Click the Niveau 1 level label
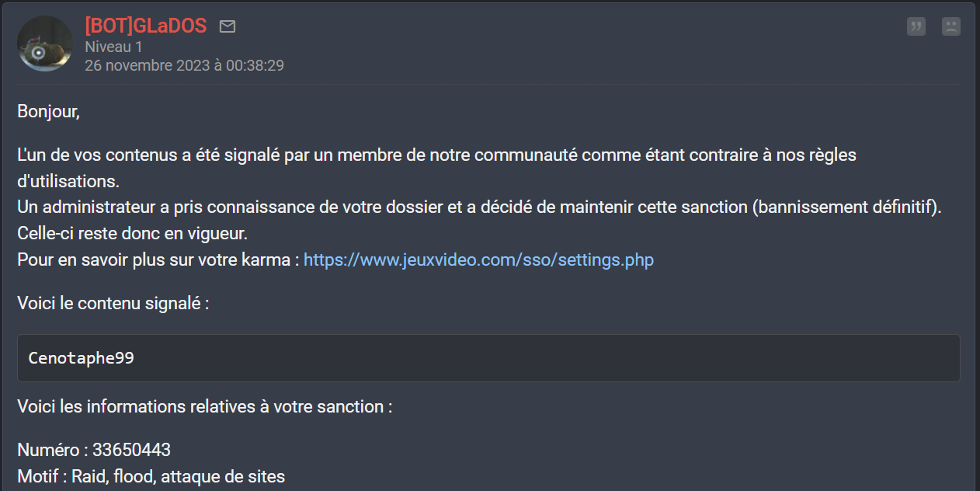Screen dimensions: 980x491 [x=113, y=47]
